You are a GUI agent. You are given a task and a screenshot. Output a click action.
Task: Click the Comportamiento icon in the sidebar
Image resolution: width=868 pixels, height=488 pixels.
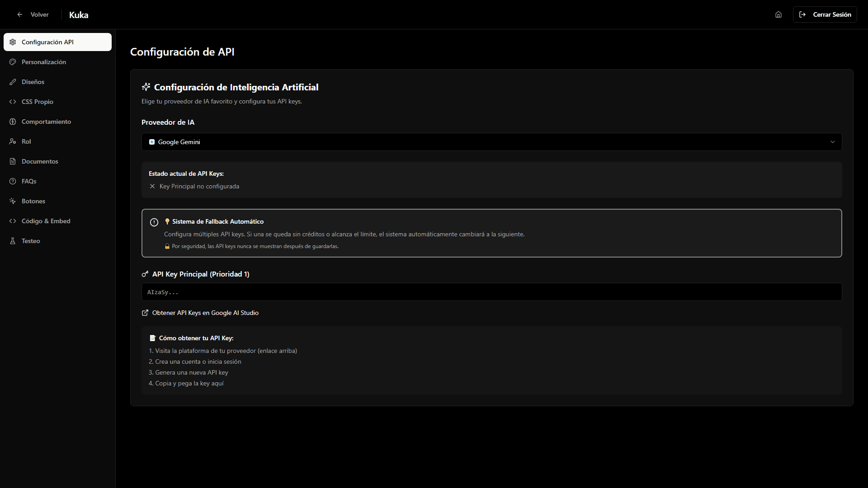(x=13, y=122)
